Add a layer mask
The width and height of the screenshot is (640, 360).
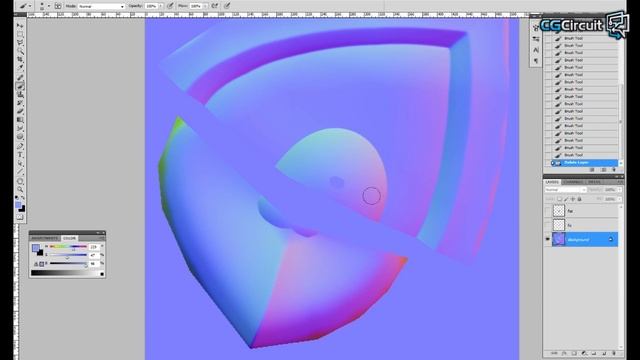[x=574, y=353]
